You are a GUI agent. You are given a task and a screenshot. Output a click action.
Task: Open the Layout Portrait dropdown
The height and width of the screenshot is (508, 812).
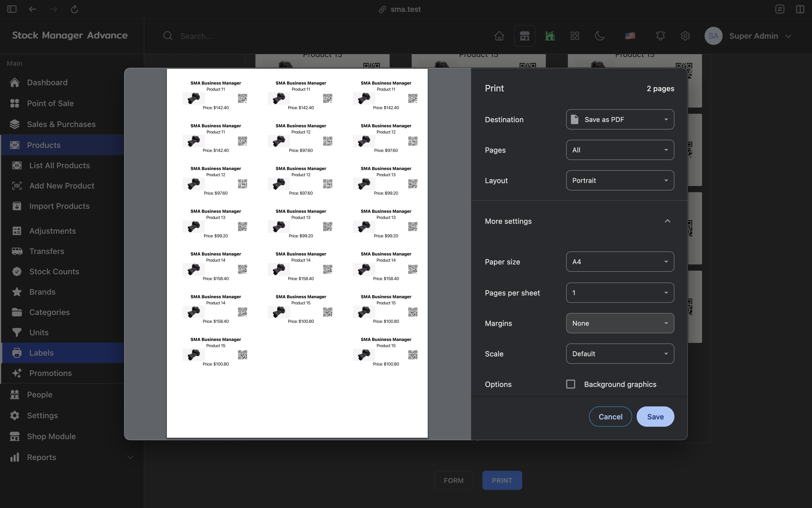pyautogui.click(x=620, y=180)
